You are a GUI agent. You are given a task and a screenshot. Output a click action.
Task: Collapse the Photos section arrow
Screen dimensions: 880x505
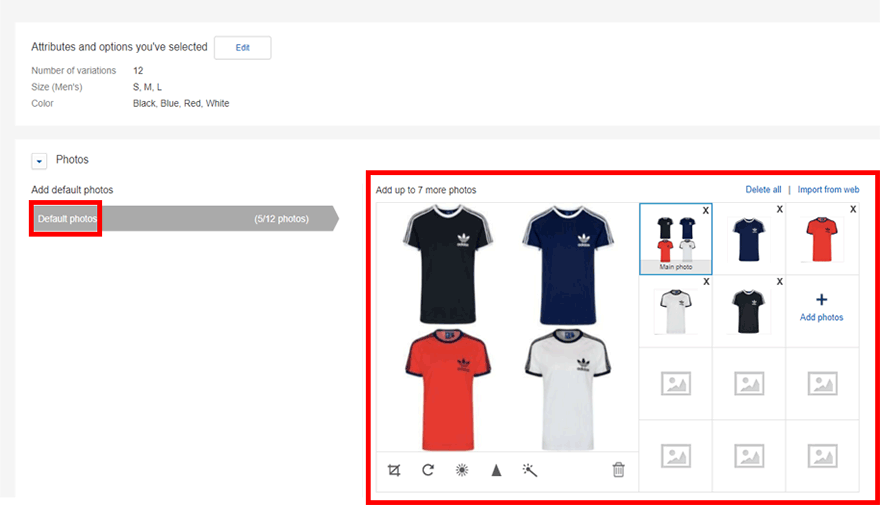pos(39,161)
